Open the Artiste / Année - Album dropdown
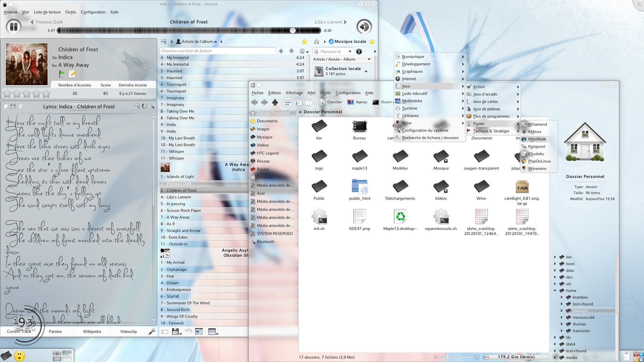The height and width of the screenshot is (362, 644). click(x=342, y=59)
